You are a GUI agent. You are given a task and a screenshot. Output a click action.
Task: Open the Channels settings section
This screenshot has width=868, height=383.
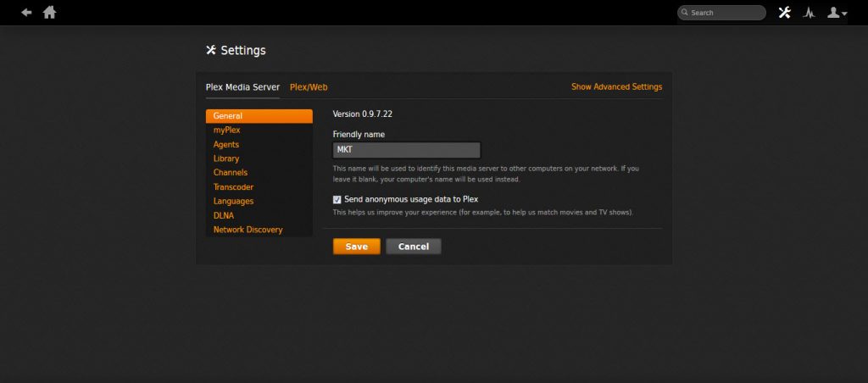259,173
